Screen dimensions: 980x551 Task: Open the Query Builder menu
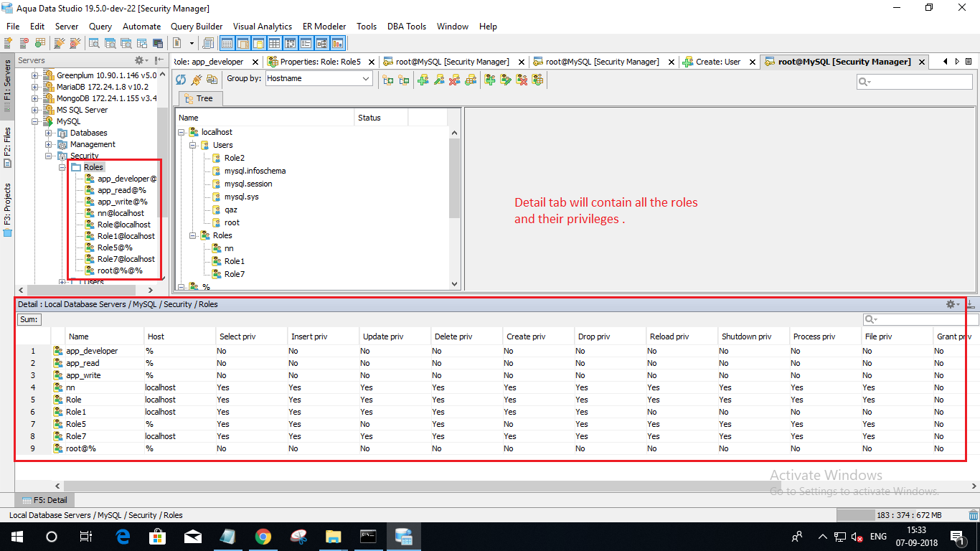click(x=197, y=26)
